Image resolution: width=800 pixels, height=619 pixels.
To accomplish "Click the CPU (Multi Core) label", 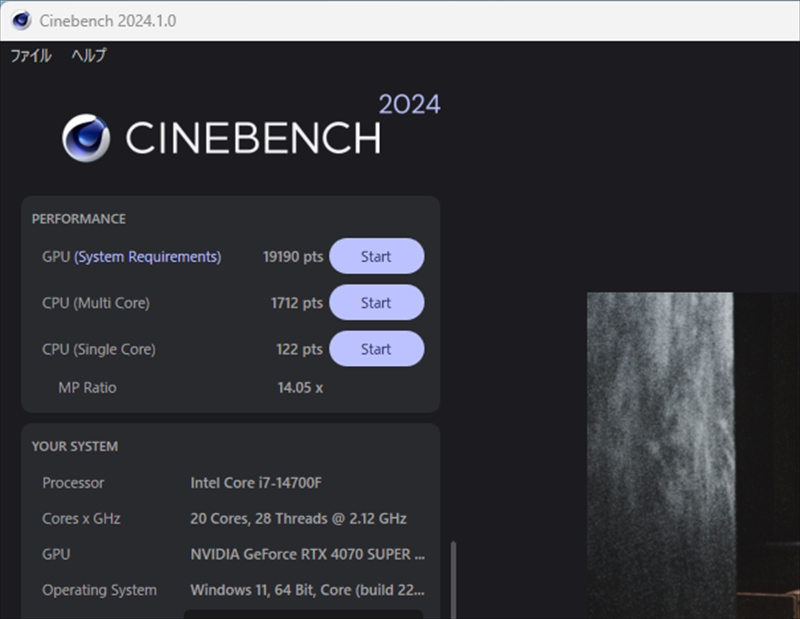I will pos(96,303).
